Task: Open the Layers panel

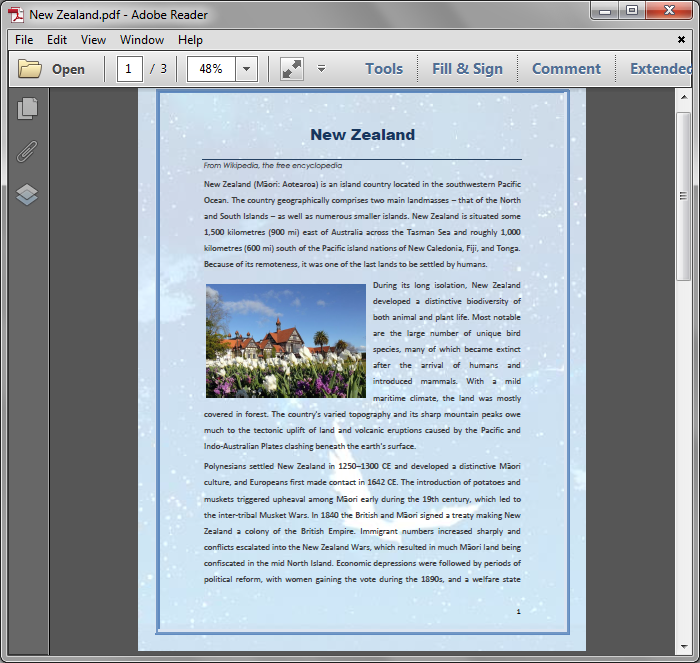Action: [x=27, y=194]
